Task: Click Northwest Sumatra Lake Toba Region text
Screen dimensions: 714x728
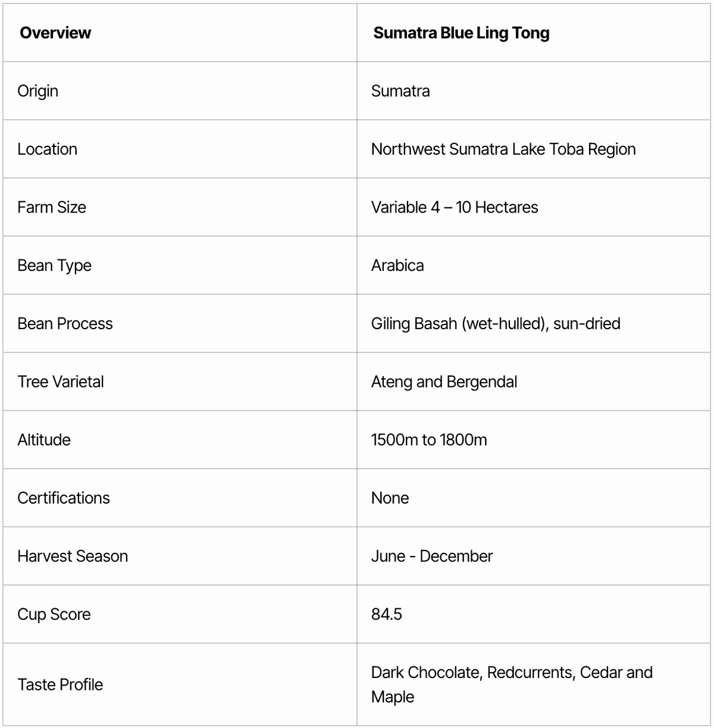Action: (x=503, y=149)
